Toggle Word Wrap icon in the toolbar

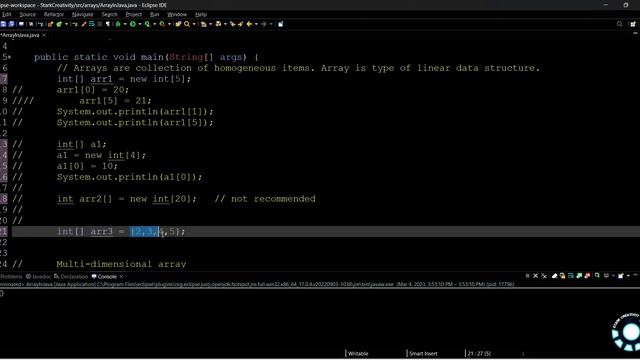92,24
